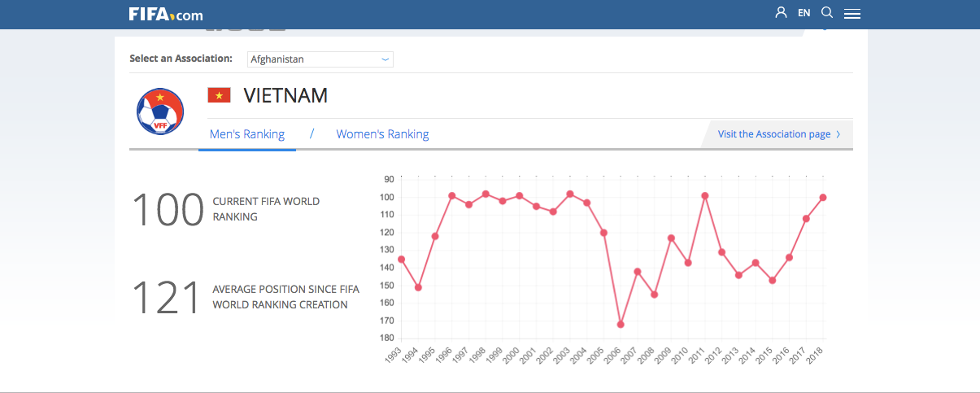Screen dimensions: 980x393
Task: Click the 2017 data point on chart
Action: tap(806, 218)
